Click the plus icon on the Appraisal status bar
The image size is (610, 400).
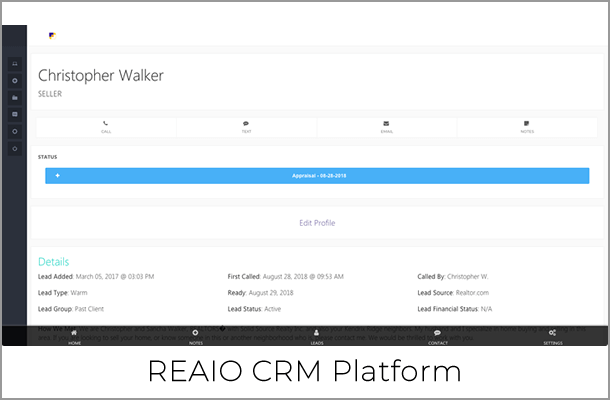point(58,175)
